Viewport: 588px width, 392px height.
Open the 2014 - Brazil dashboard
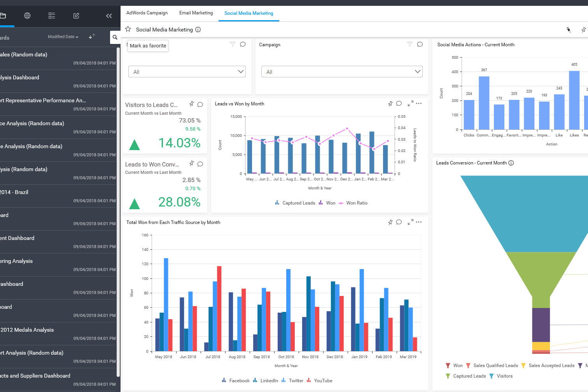tap(58, 196)
